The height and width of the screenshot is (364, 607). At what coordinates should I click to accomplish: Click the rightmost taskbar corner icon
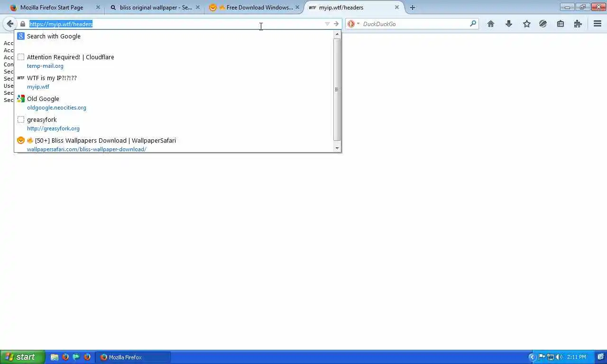tap(600, 357)
